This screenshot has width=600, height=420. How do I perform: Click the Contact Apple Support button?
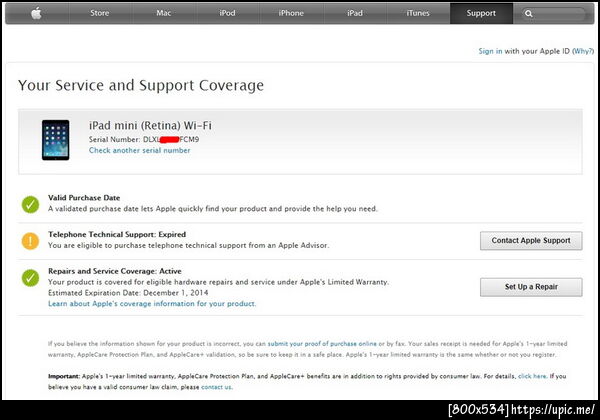(x=531, y=241)
